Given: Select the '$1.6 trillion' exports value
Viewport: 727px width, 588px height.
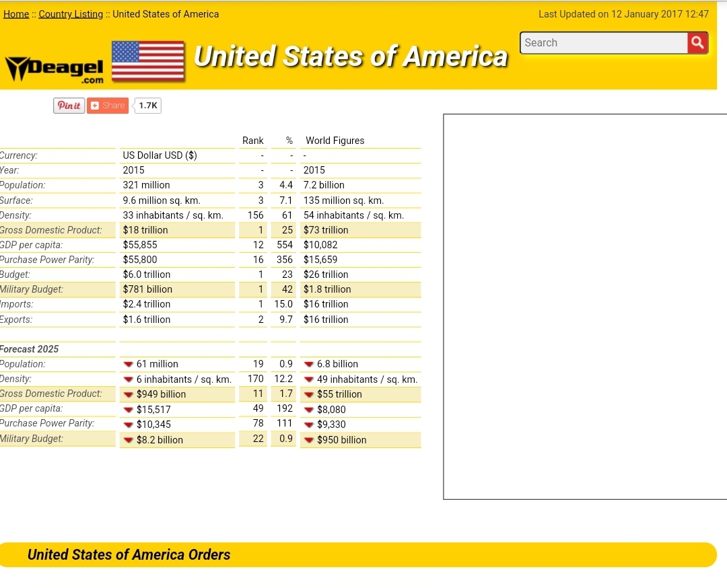Looking at the screenshot, I should pyautogui.click(x=147, y=320).
